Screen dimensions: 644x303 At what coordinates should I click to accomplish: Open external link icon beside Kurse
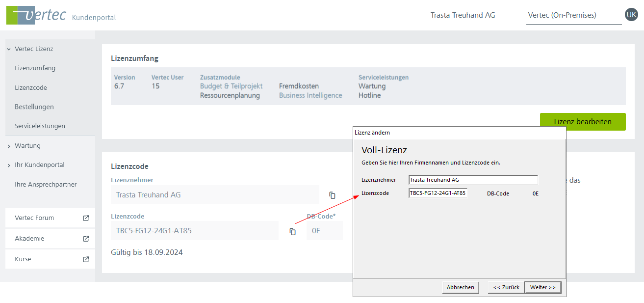[x=86, y=259]
